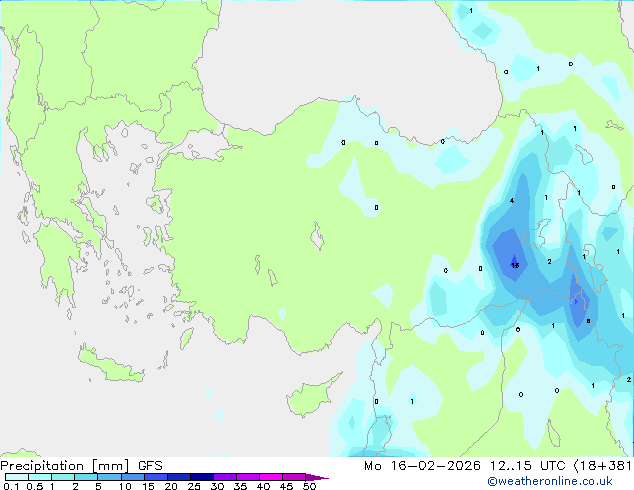Click the legend label '45'
The image size is (634, 490).
click(x=286, y=486)
